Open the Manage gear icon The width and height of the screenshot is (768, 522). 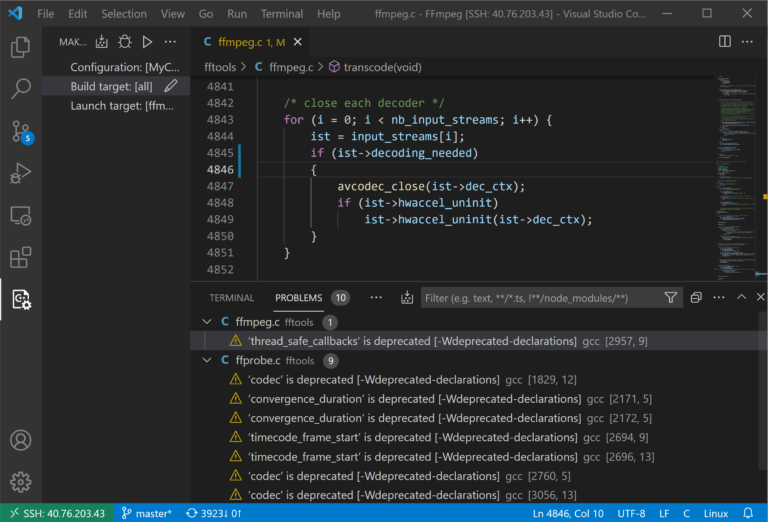[x=21, y=482]
